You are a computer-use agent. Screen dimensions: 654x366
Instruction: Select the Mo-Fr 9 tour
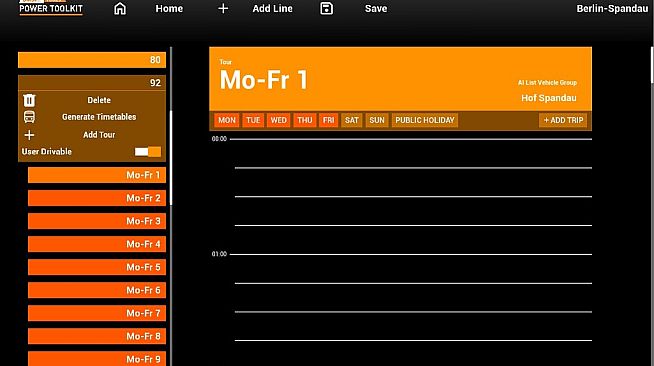click(97, 358)
